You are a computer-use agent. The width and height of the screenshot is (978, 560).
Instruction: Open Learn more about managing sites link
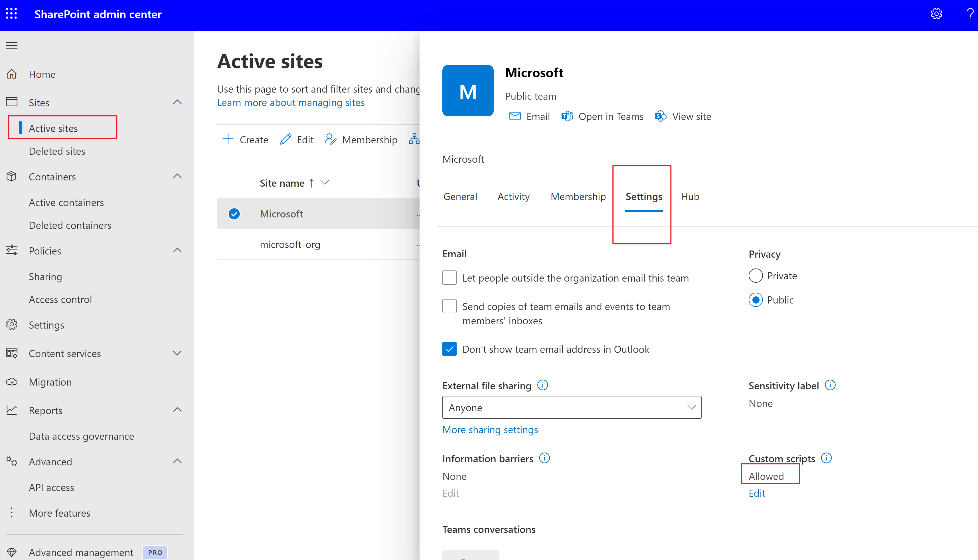click(x=291, y=102)
